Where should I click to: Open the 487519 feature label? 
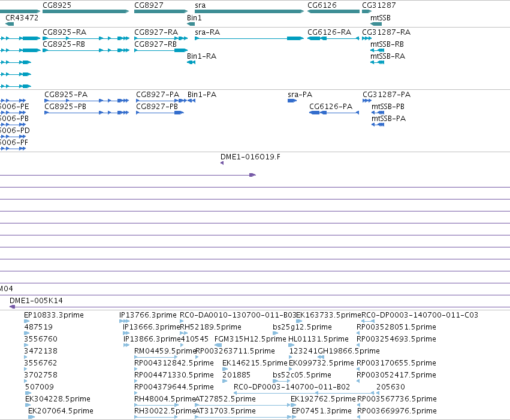coord(38,327)
